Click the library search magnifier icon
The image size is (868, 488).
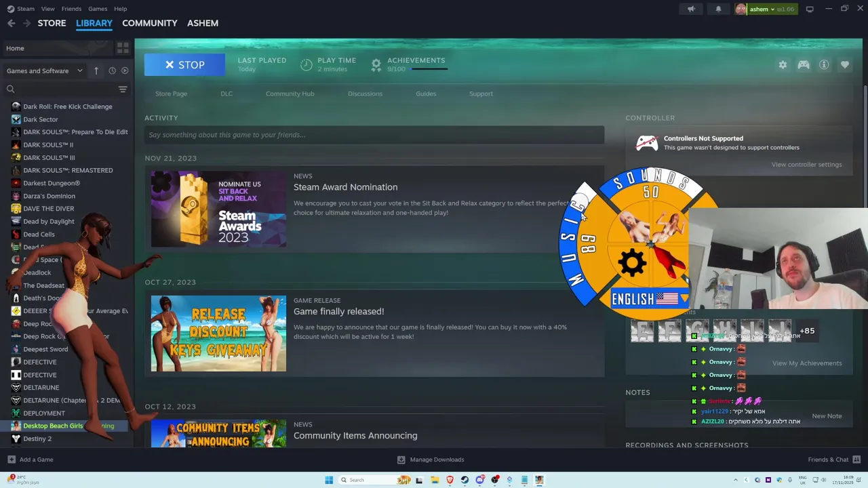coord(11,89)
